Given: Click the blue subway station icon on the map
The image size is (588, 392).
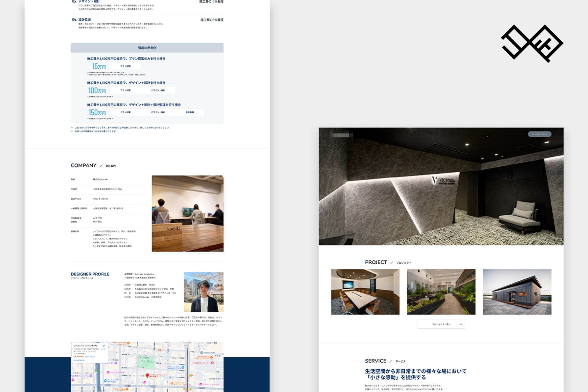Looking at the screenshot, I should click(183, 367).
